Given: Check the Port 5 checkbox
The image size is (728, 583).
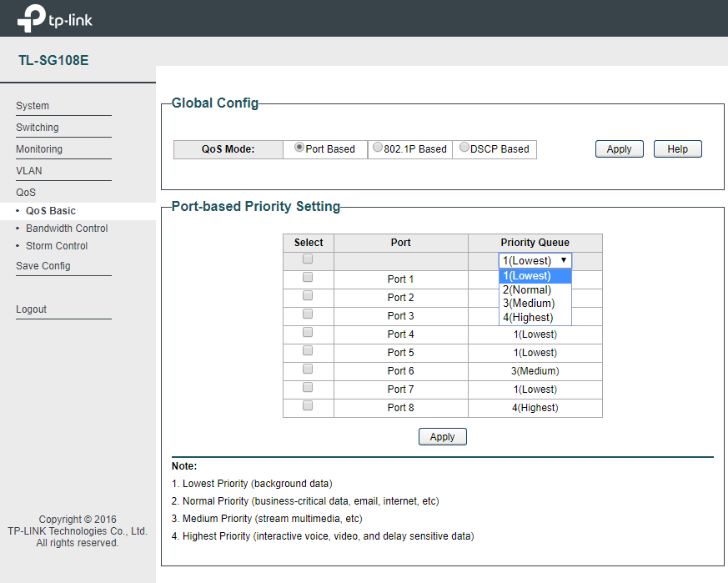Looking at the screenshot, I should coord(308,351).
